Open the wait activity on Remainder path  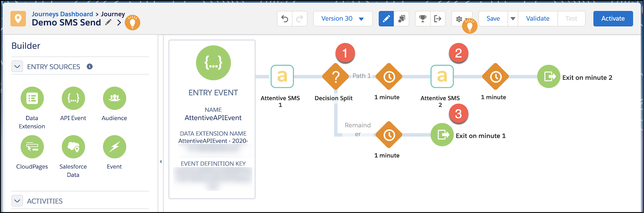389,135
